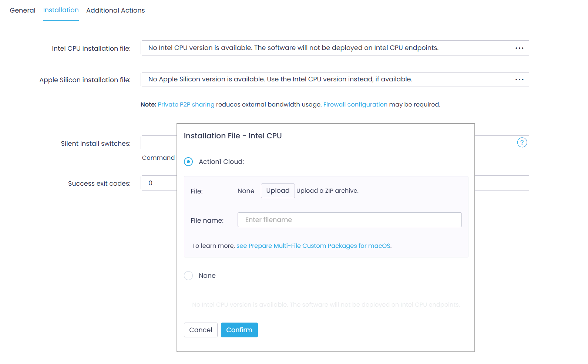
Task: Click the Success exit codes field
Action: click(159, 183)
